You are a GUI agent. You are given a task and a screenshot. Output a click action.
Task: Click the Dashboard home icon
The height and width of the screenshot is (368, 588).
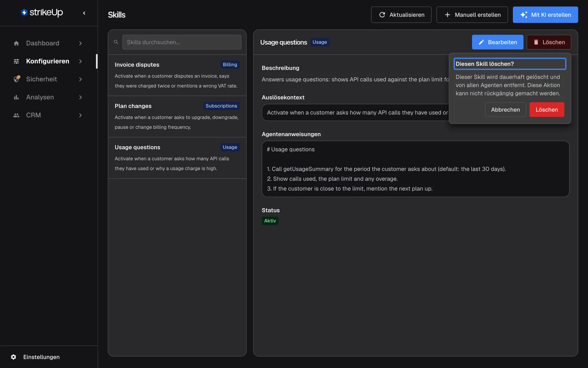(16, 43)
